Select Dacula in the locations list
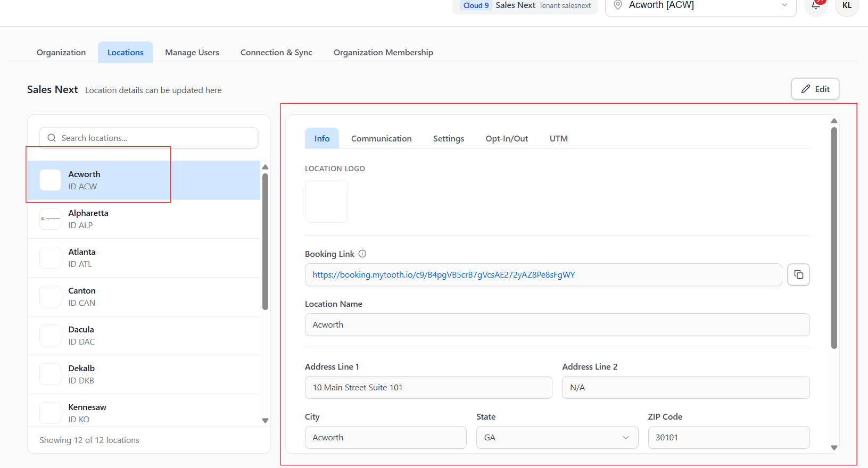868x468 pixels. tap(144, 336)
